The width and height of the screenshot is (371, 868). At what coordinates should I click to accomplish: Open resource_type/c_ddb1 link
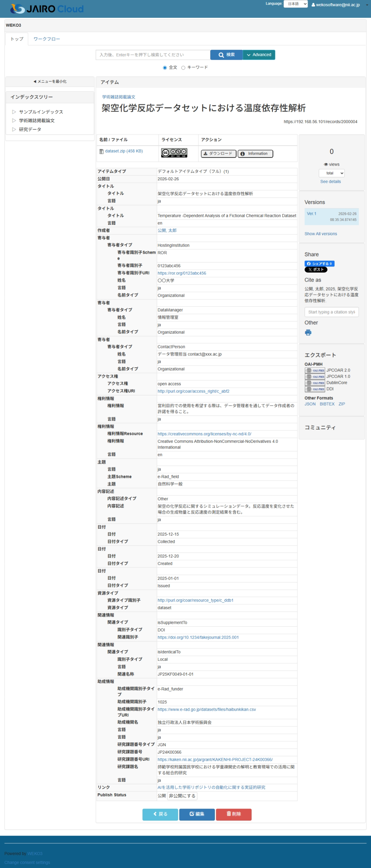(196, 600)
